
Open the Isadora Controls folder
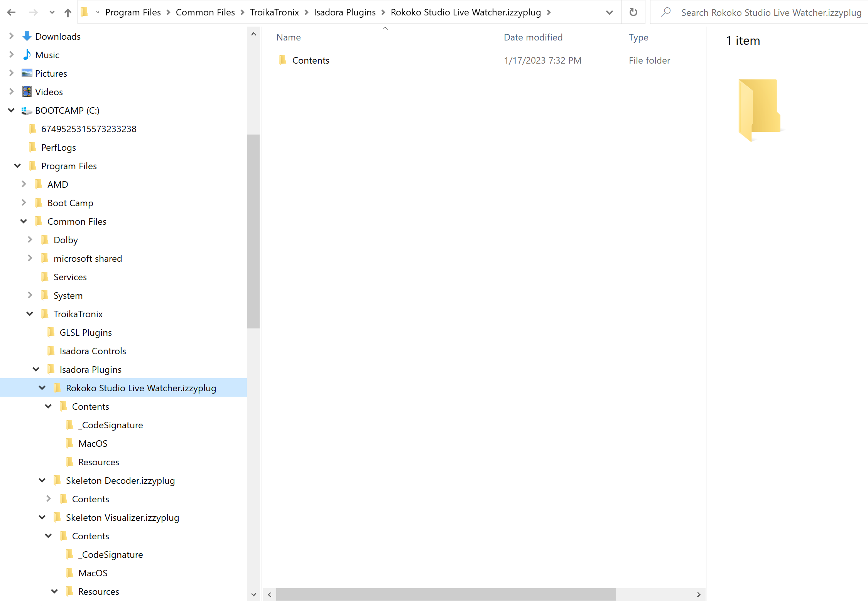93,351
